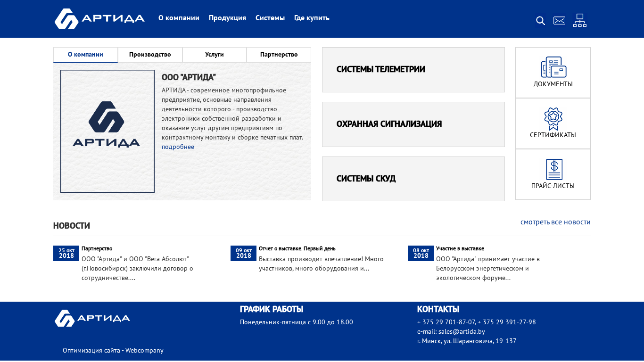644x362 pixels.
Task: Open the Партнерство news headline
Action: tap(97, 248)
